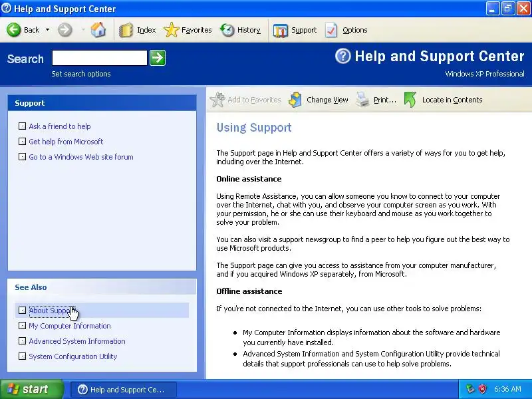The image size is (532, 399).
Task: Click the Favorites star icon
Action: tap(172, 30)
